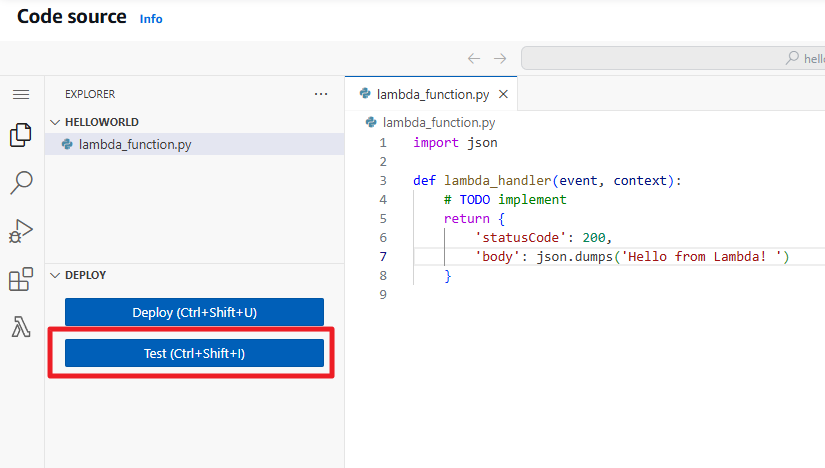Select the lambda_function.py editor tab
This screenshot has width=825, height=468.
(431, 94)
